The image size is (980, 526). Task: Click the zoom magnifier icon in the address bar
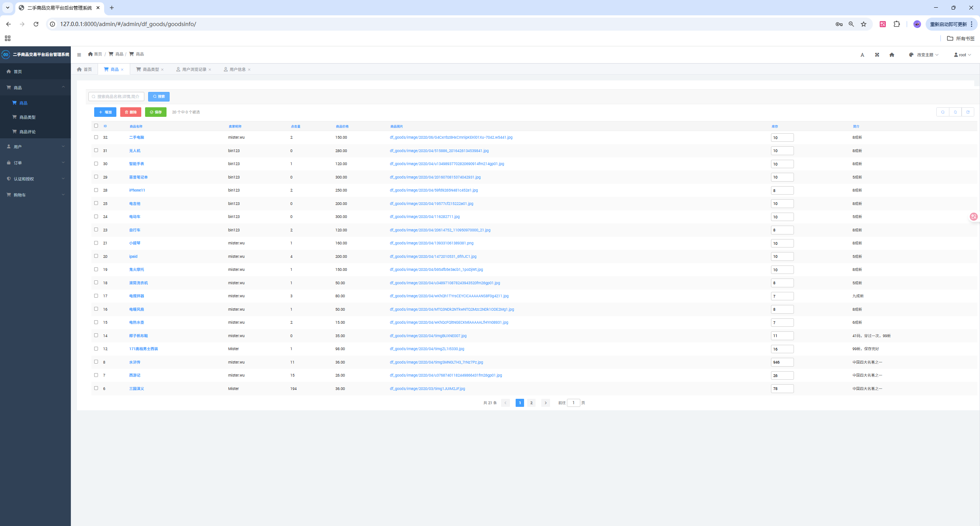(x=851, y=24)
